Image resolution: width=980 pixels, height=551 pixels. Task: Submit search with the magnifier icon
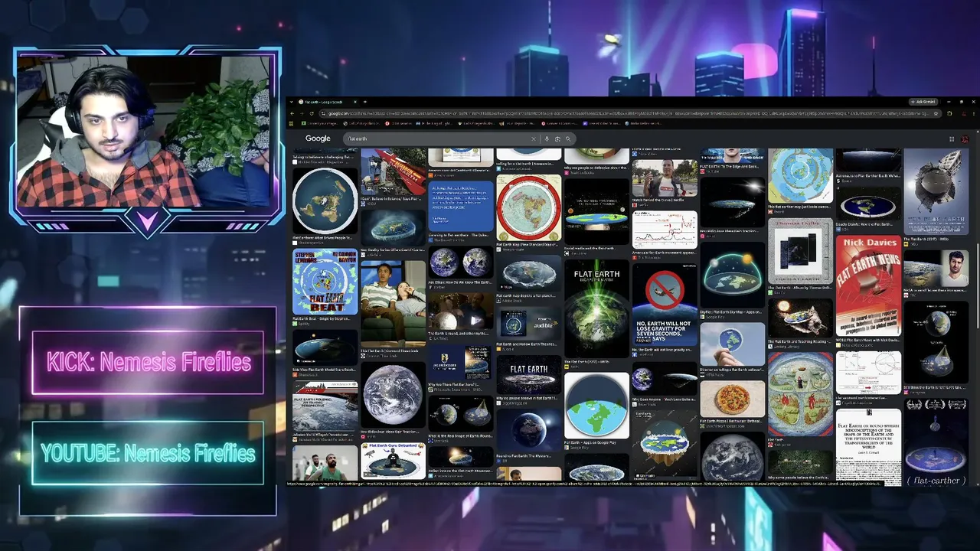click(568, 139)
